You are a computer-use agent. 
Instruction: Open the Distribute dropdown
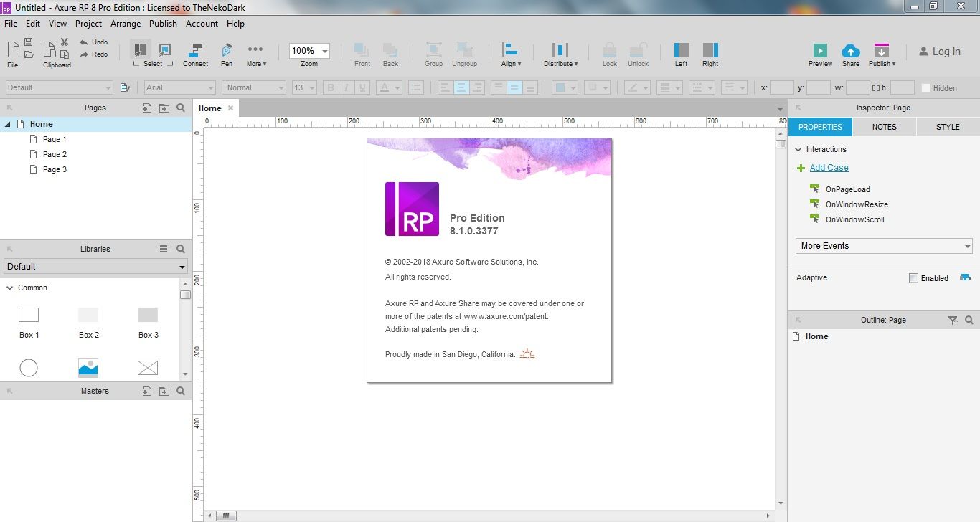(x=560, y=54)
